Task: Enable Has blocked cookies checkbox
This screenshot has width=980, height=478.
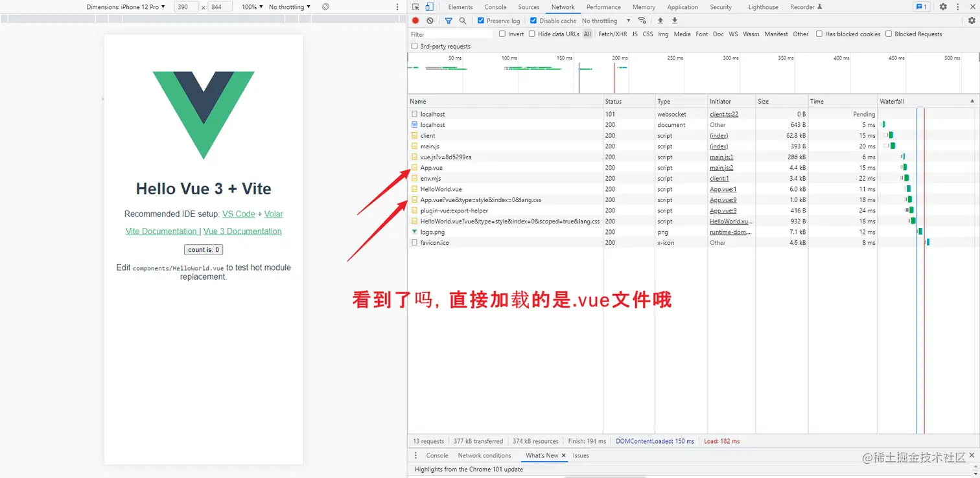Action: 819,34
